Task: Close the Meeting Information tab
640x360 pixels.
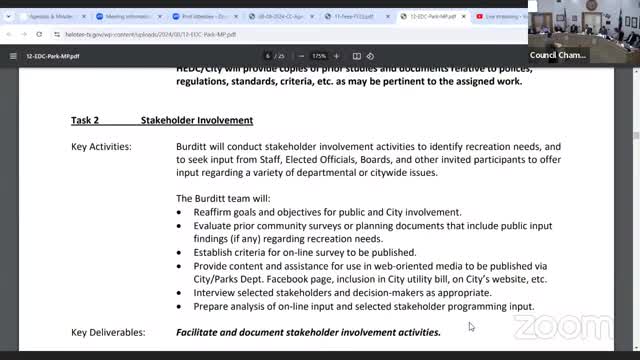Action: pos(160,16)
